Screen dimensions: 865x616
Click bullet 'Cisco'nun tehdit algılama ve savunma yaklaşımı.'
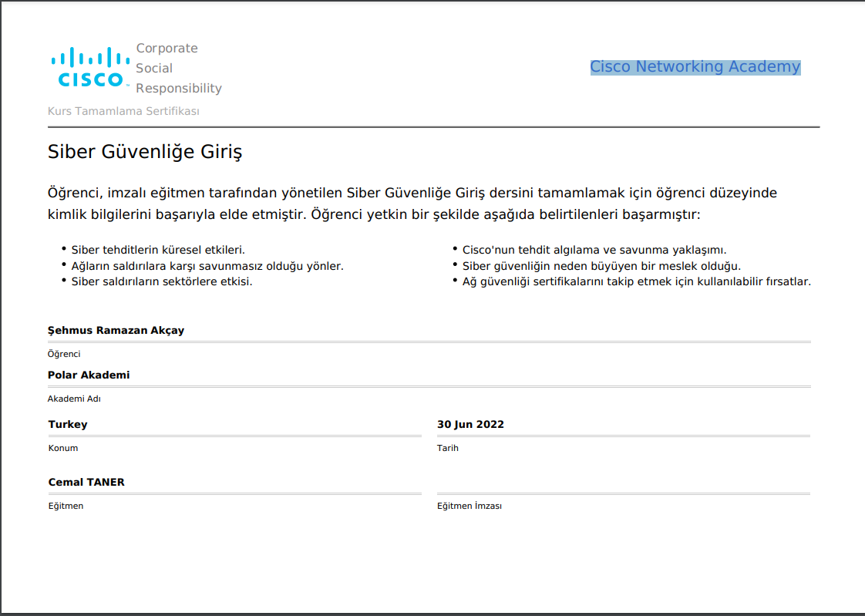pos(594,250)
